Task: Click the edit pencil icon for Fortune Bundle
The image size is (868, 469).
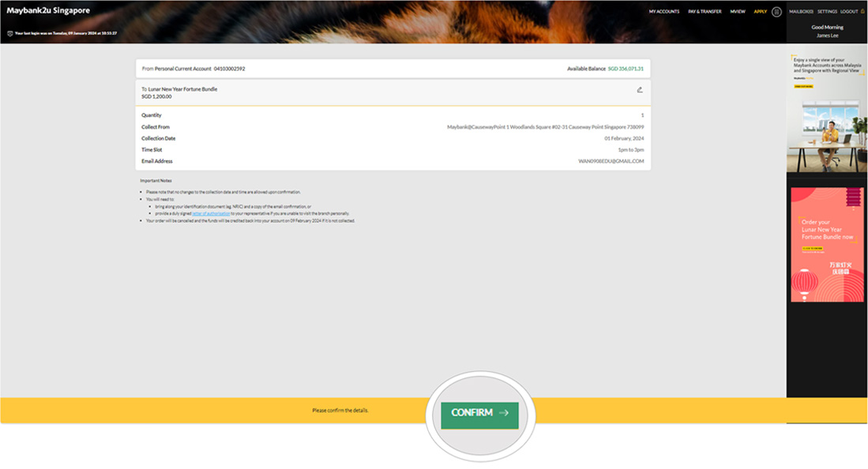Action: click(x=639, y=90)
